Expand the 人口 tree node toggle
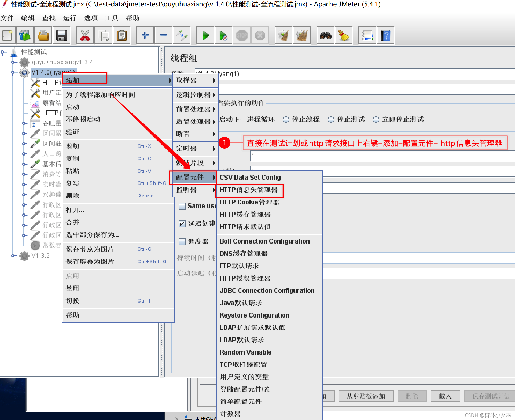Viewport: 515px width, 420px height. point(24,154)
